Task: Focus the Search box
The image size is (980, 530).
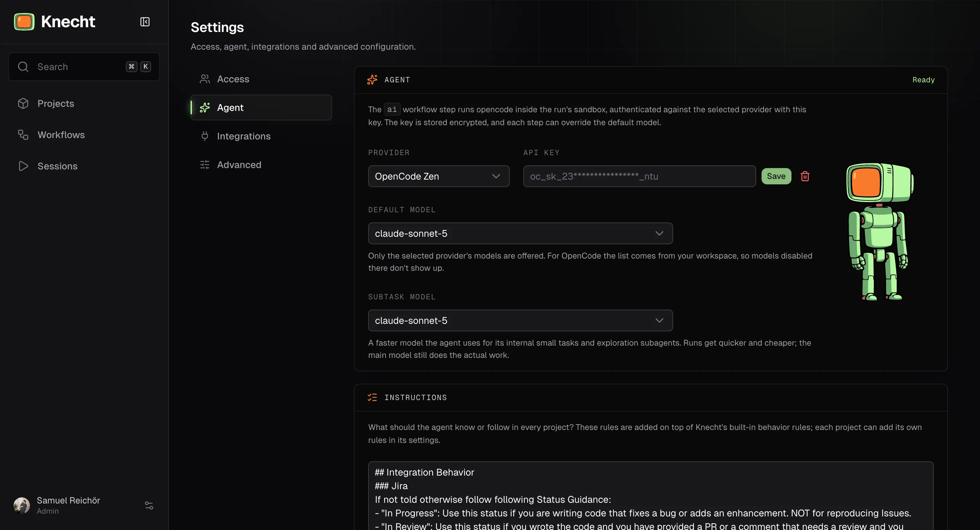Action: [x=84, y=67]
